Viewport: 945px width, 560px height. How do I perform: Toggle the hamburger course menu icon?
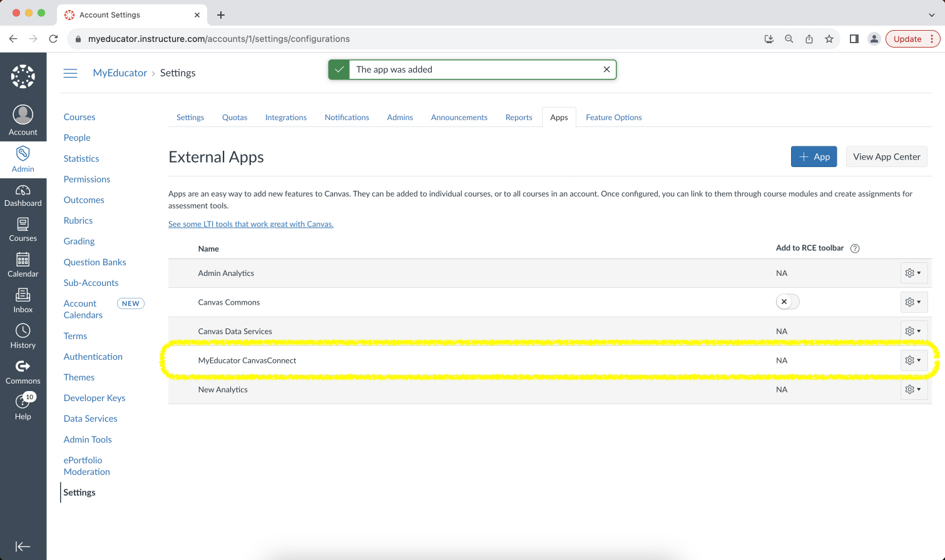pyautogui.click(x=71, y=73)
